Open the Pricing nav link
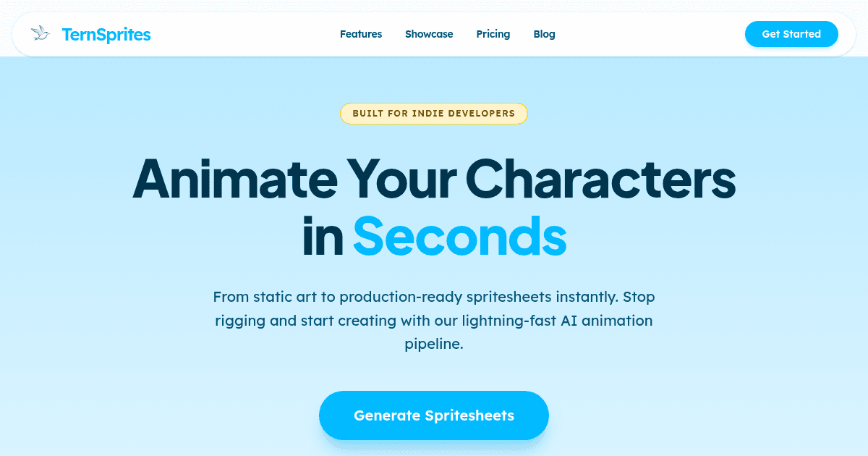 coord(493,34)
